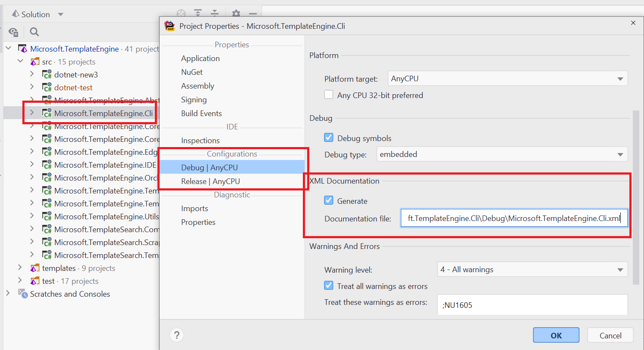Click the Microsoft.TemplateEngine.Utils project icon

[47, 216]
